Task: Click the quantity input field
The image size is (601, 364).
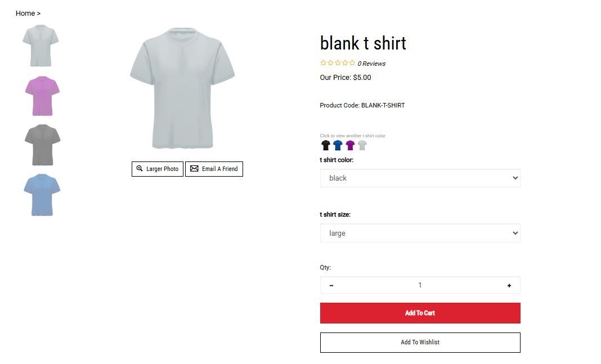Action: (x=420, y=285)
